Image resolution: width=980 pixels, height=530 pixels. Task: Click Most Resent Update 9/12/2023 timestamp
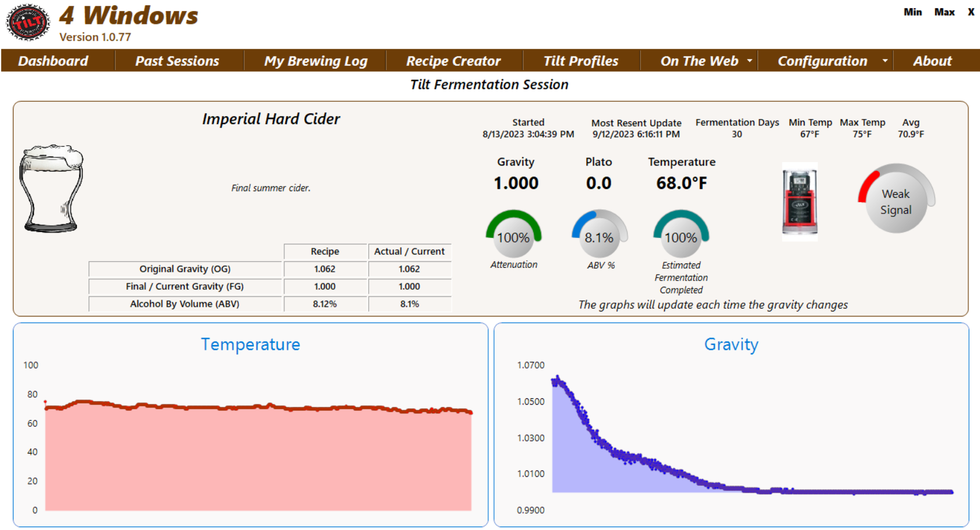636,134
